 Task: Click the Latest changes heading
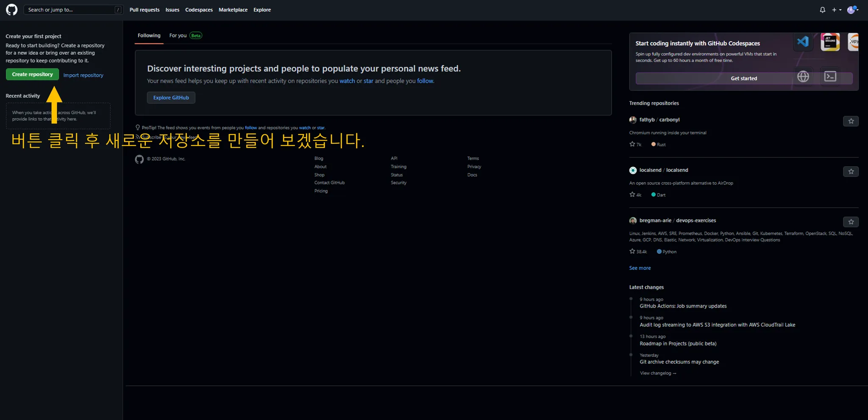[x=646, y=287]
